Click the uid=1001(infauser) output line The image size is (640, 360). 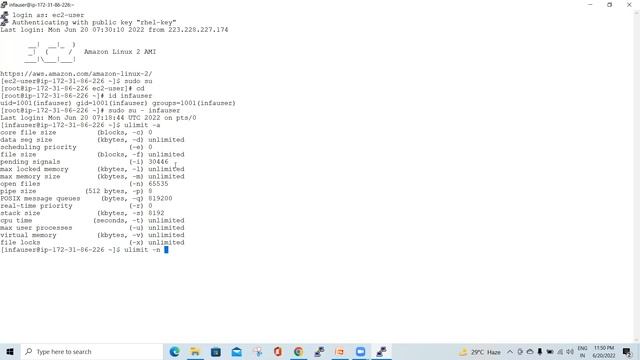[118, 103]
